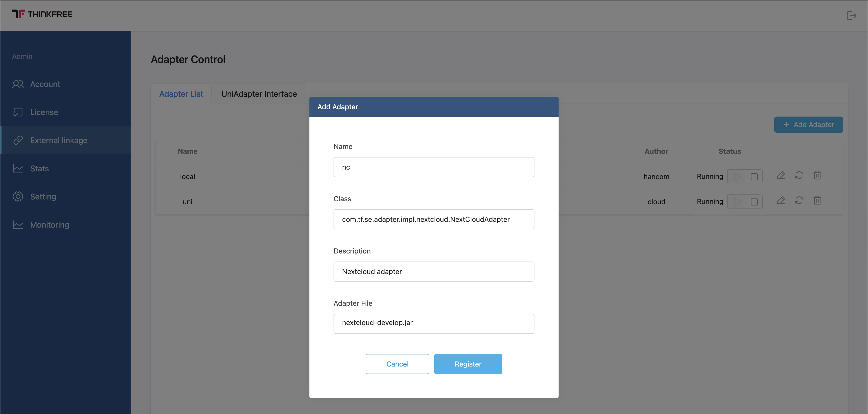The image size is (868, 414).
Task: Switch to UniAdapter Interface tab
Action: coord(259,94)
